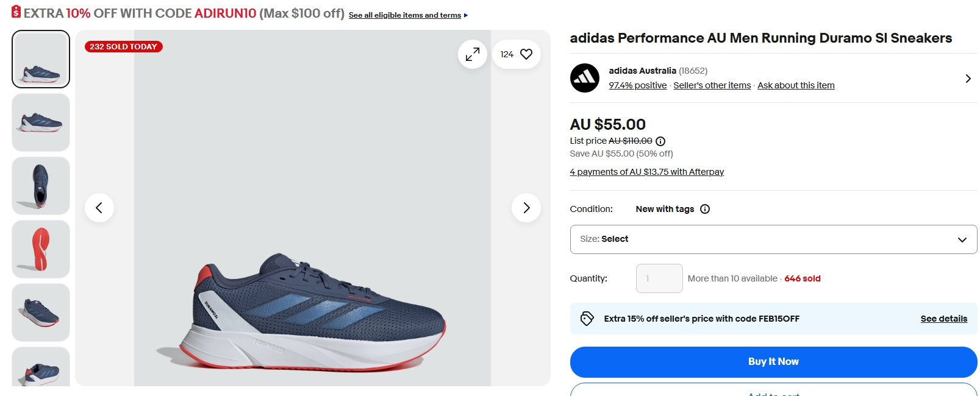The image size is (980, 396).
Task: See details for FEB15OFF coupon
Action: (x=943, y=319)
